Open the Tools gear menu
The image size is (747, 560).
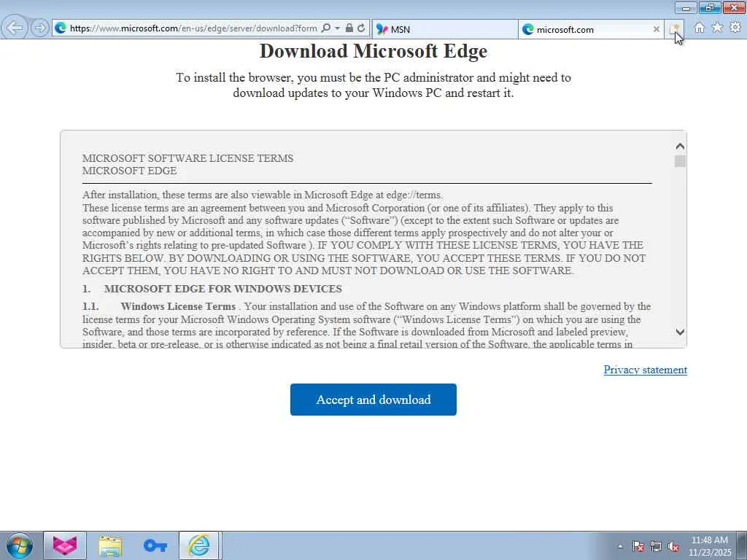(x=735, y=28)
